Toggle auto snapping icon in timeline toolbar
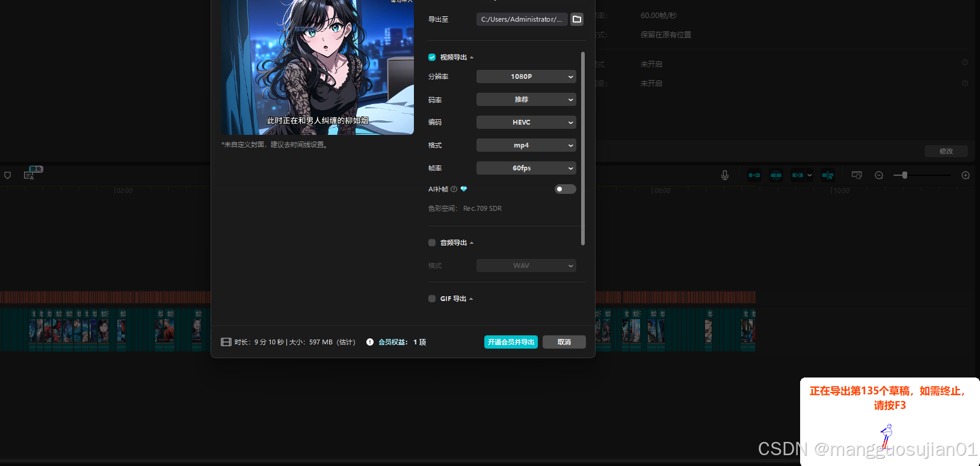980x466 pixels. (x=776, y=175)
